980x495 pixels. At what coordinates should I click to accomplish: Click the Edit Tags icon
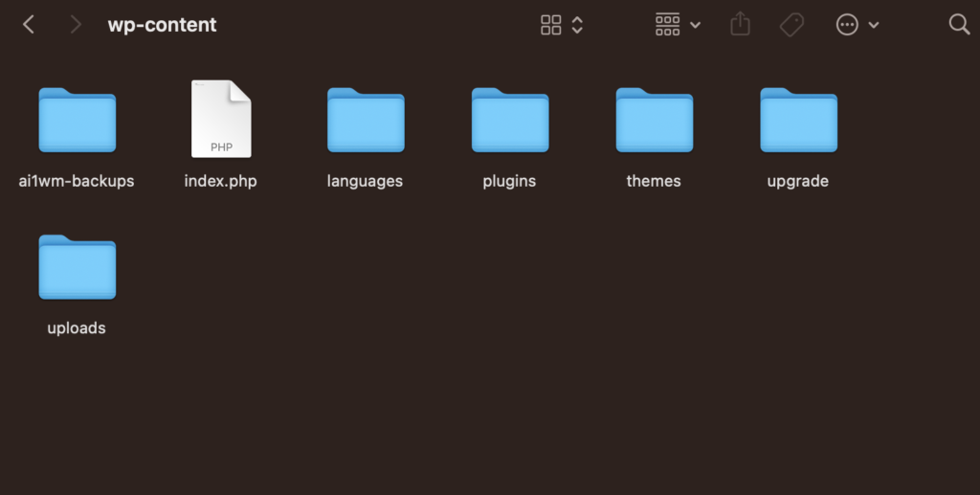tap(791, 25)
